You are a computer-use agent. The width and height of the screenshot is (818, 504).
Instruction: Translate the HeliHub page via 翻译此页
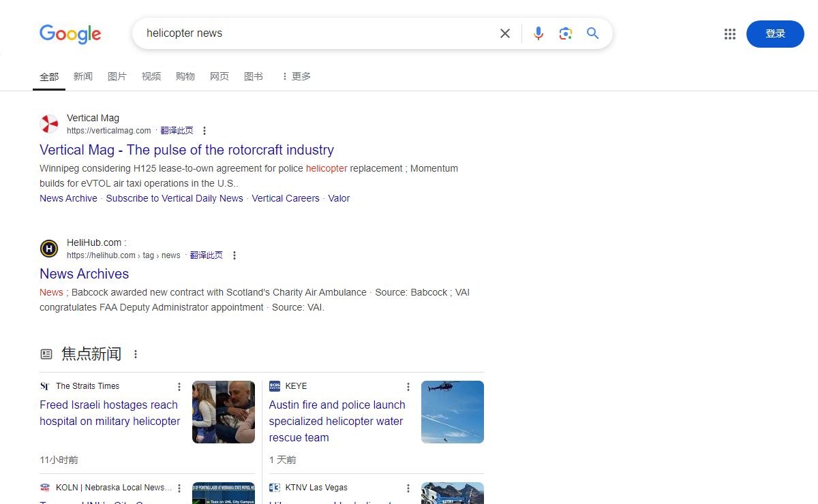[x=207, y=255]
